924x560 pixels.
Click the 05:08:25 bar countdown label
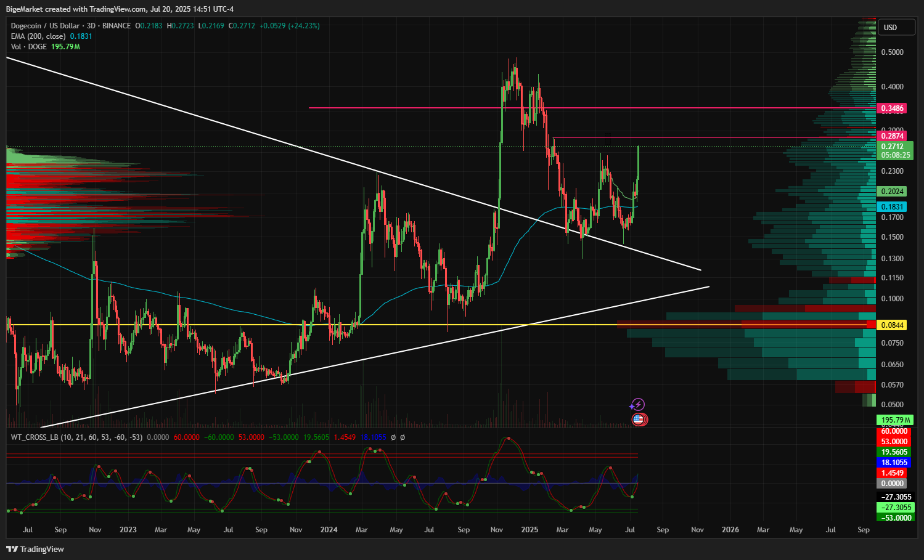coord(894,155)
